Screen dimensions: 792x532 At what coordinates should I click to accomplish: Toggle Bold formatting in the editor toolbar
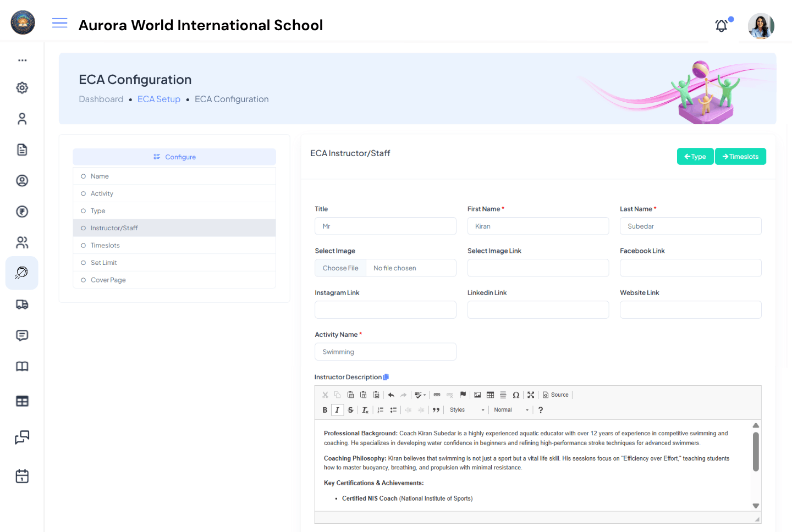[324, 409]
